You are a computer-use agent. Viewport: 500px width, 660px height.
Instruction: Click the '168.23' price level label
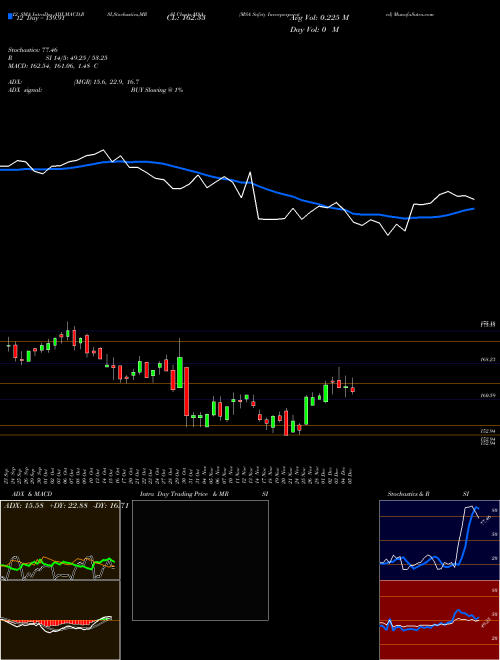point(488,359)
